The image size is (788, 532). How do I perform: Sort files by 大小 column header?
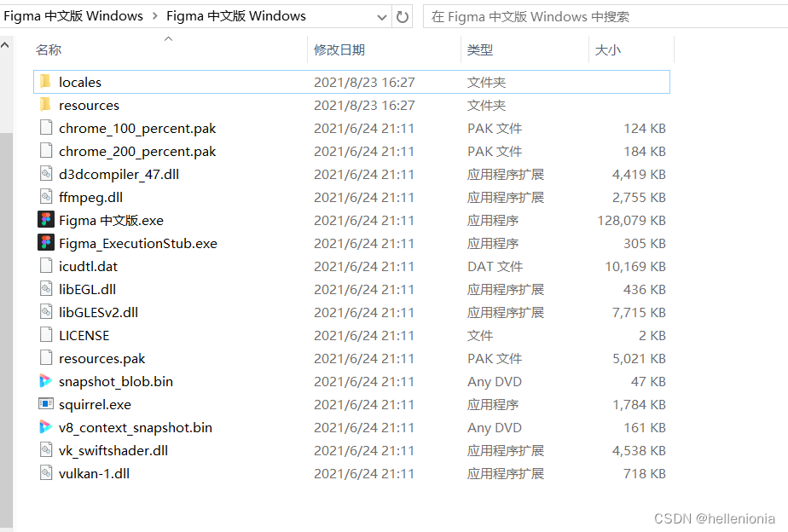click(607, 49)
